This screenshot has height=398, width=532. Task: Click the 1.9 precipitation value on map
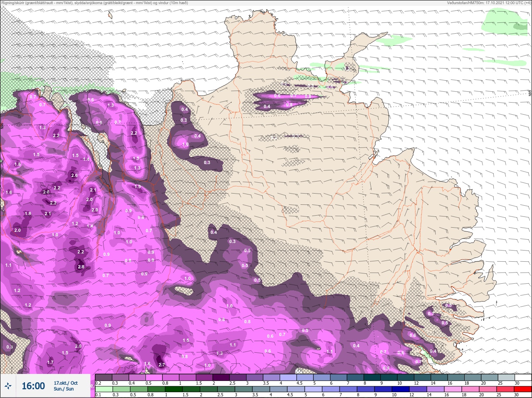[x=138, y=187]
